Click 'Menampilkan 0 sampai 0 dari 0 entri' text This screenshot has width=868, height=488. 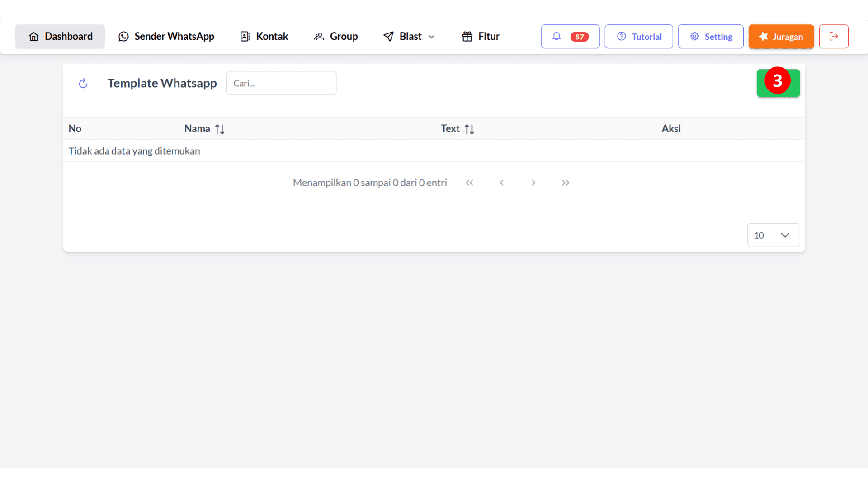click(370, 183)
